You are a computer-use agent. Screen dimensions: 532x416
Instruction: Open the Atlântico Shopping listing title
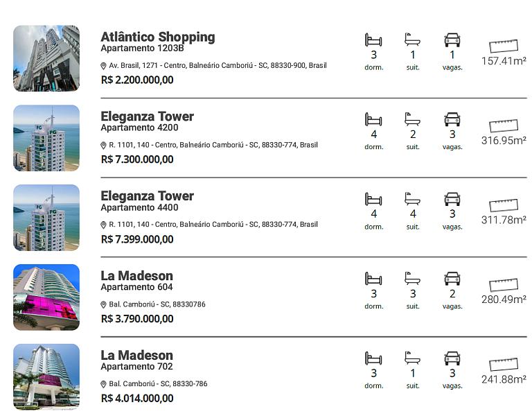pyautogui.click(x=158, y=37)
